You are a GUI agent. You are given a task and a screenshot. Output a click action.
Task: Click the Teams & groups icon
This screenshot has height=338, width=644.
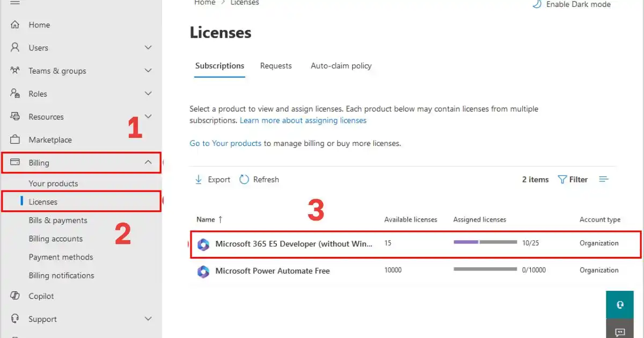point(15,71)
